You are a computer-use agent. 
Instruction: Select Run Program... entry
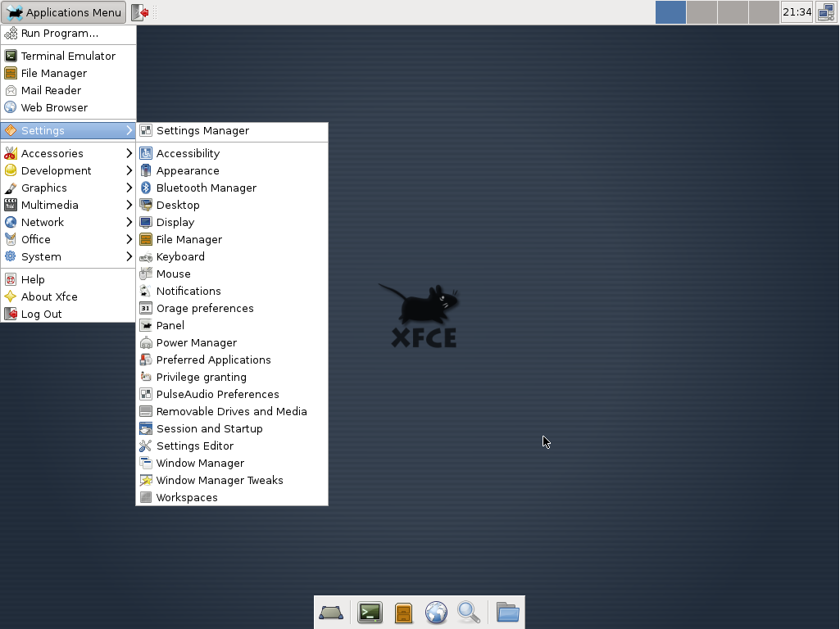[x=68, y=34]
